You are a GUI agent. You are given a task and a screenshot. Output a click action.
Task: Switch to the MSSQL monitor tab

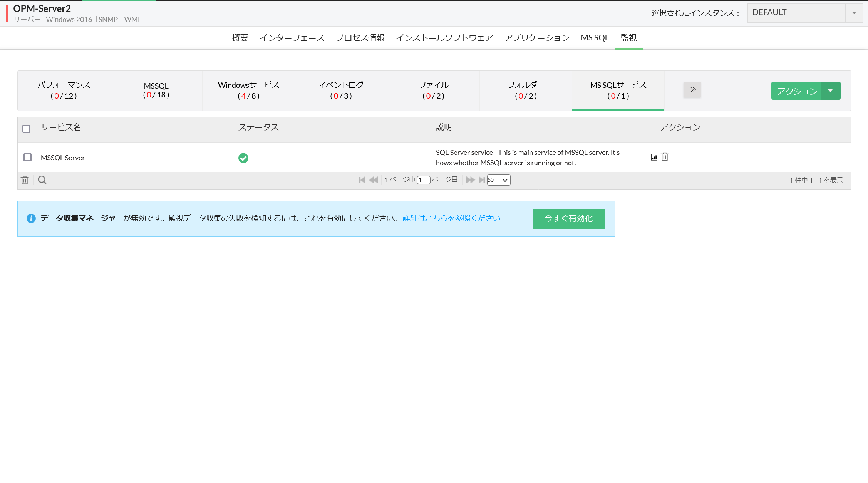coord(156,90)
